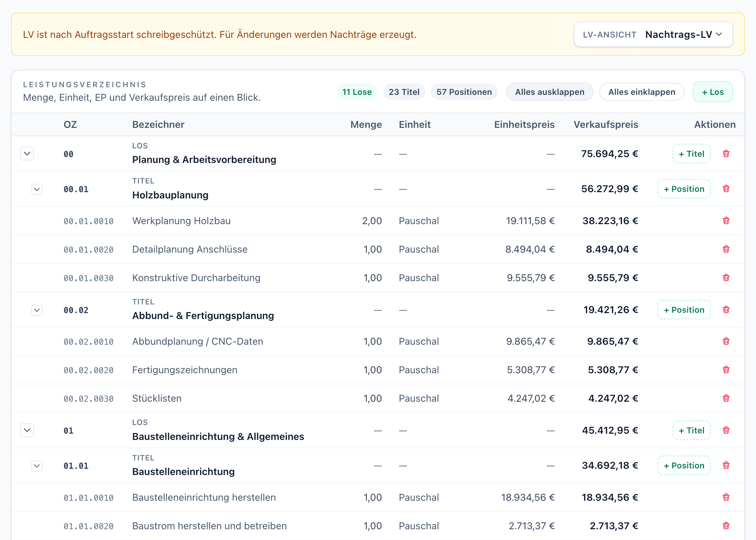The width and height of the screenshot is (756, 540).
Task: Collapse Titel 00.01 Holzbauplanung
Action: pyautogui.click(x=37, y=189)
